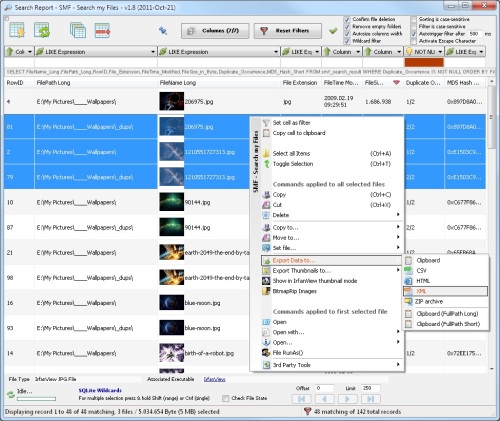The height and width of the screenshot is (421, 500).
Task: Click the Toggle Selection icon in context menu
Action: pos(266,164)
